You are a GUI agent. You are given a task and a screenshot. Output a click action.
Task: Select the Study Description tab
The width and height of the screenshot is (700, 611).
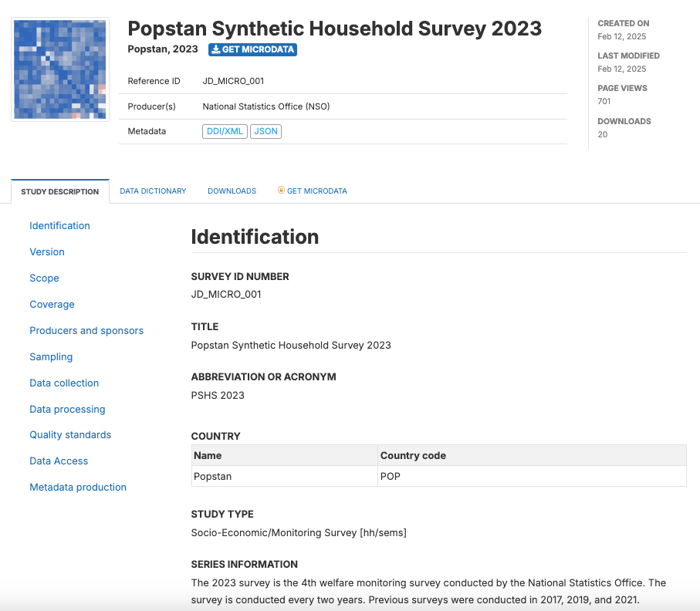pyautogui.click(x=60, y=191)
